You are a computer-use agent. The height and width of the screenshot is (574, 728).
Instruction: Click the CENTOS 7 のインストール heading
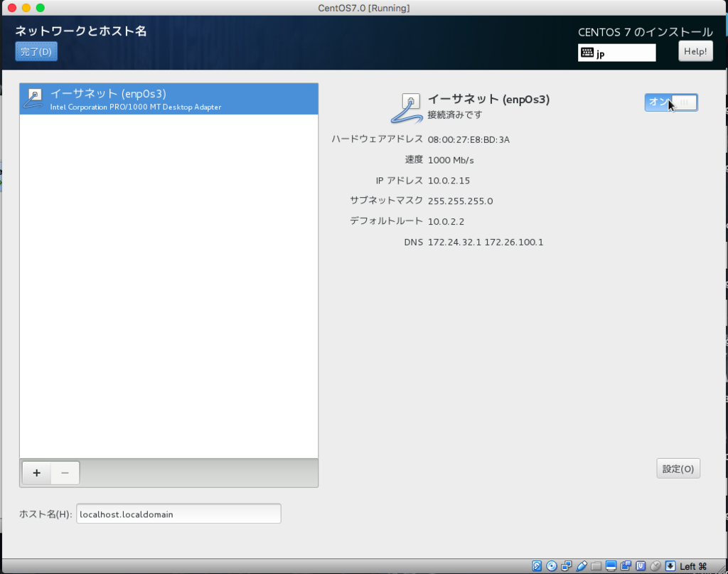pos(645,32)
